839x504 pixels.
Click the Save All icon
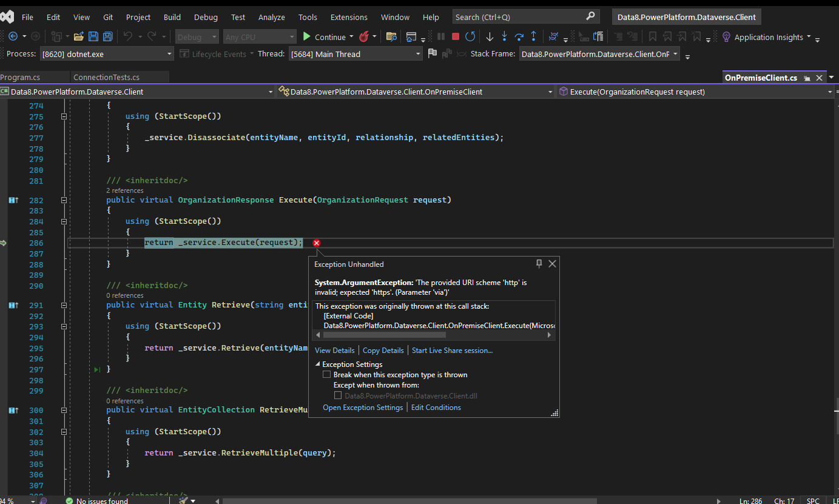(107, 36)
